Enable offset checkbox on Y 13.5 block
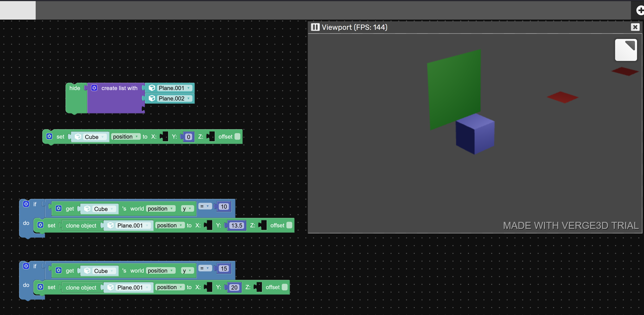Screen dimensions: 644x315 (289, 225)
